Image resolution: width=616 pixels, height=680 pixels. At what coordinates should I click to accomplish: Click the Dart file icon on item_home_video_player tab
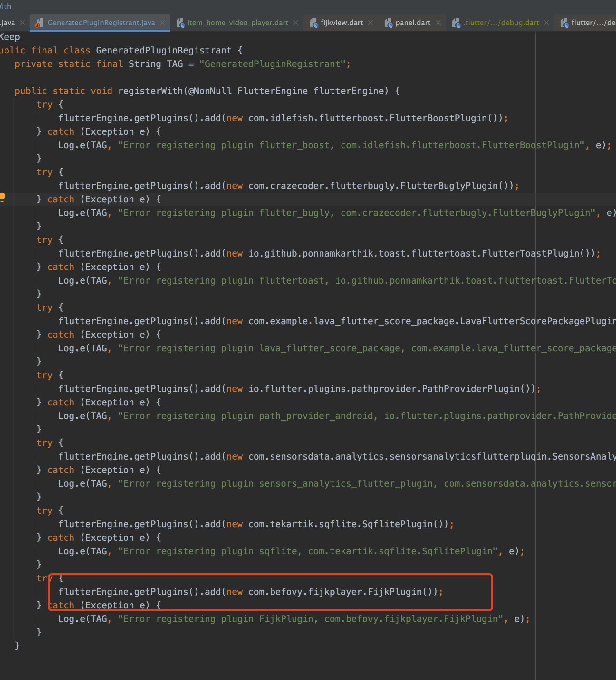coord(180,23)
